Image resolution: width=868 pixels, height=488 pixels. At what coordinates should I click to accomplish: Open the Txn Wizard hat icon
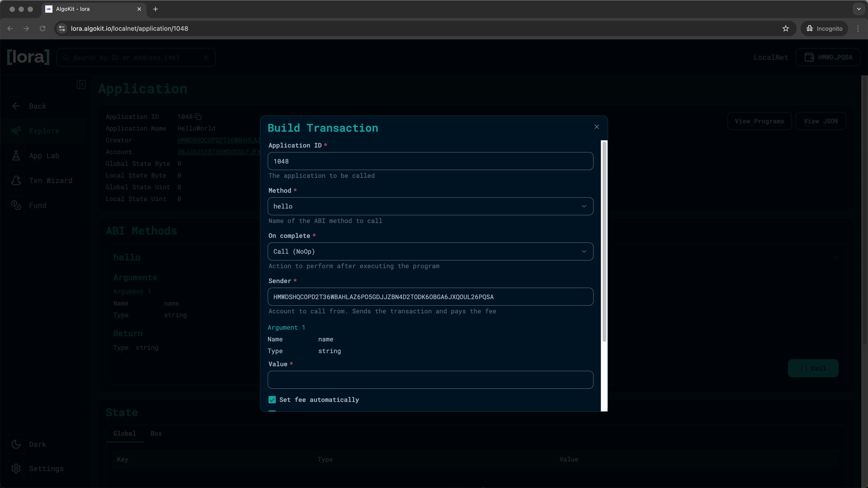tap(16, 181)
